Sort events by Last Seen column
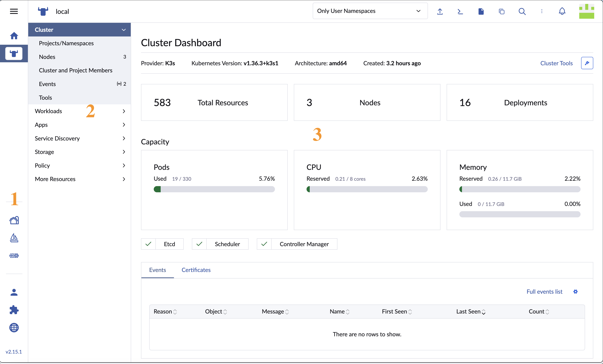This screenshot has width=603, height=364. [471, 312]
